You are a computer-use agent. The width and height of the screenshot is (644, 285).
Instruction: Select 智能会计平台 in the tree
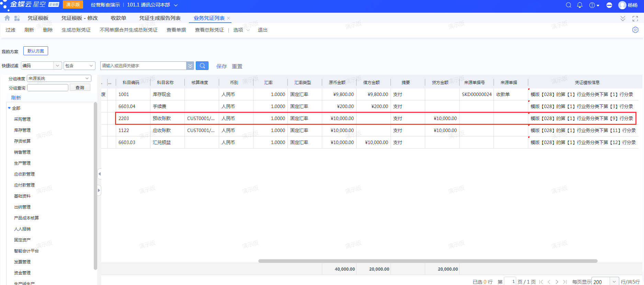coord(26,251)
